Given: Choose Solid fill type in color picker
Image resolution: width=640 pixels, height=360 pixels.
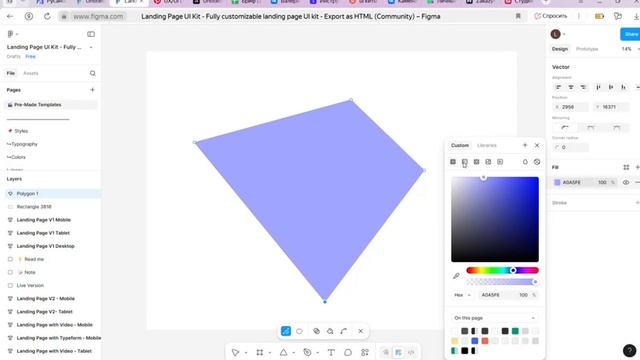Looking at the screenshot, I should click(x=453, y=162).
